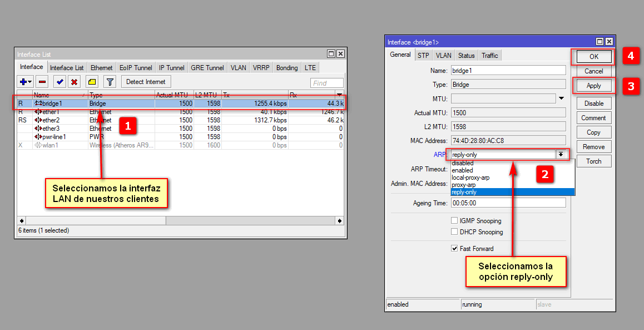This screenshot has height=330, width=644.
Task: Switch to the STP tab
Action: tap(423, 55)
